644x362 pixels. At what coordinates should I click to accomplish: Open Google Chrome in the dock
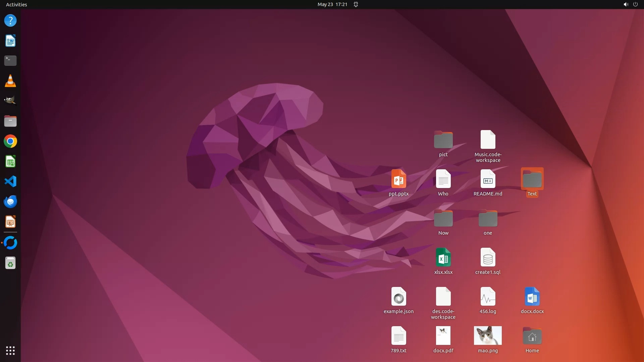pos(10,141)
